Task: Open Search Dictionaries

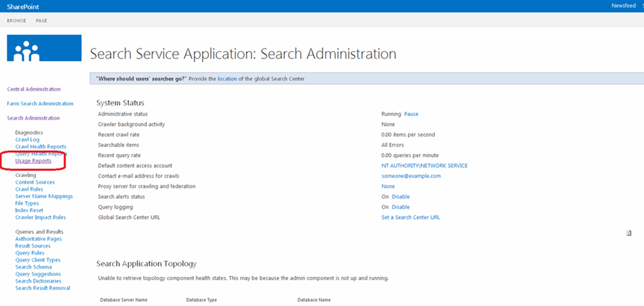Action: click(38, 281)
